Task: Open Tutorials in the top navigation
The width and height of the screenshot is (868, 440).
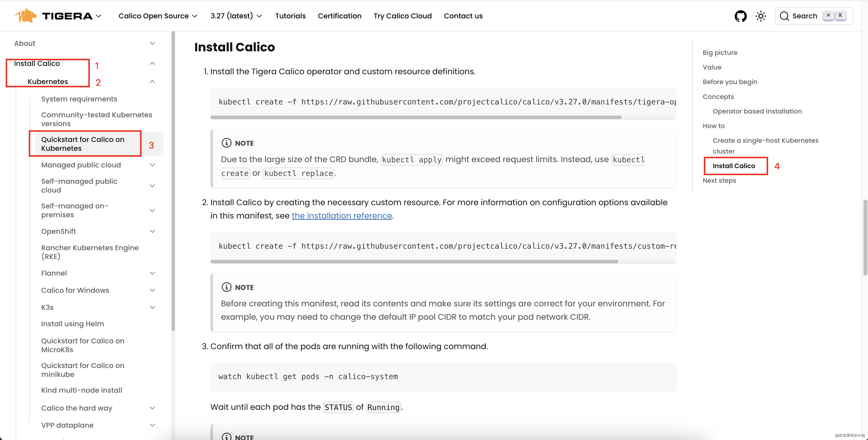Action: pos(290,16)
